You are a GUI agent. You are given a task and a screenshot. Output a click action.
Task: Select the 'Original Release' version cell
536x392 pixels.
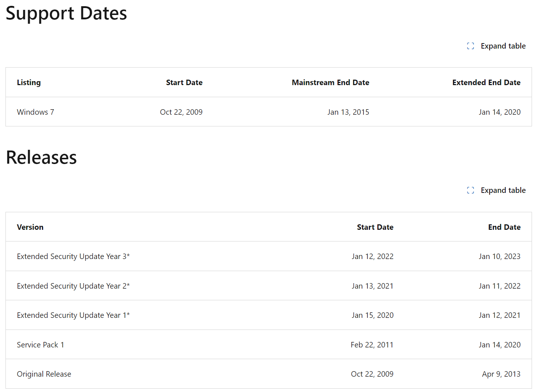click(44, 374)
